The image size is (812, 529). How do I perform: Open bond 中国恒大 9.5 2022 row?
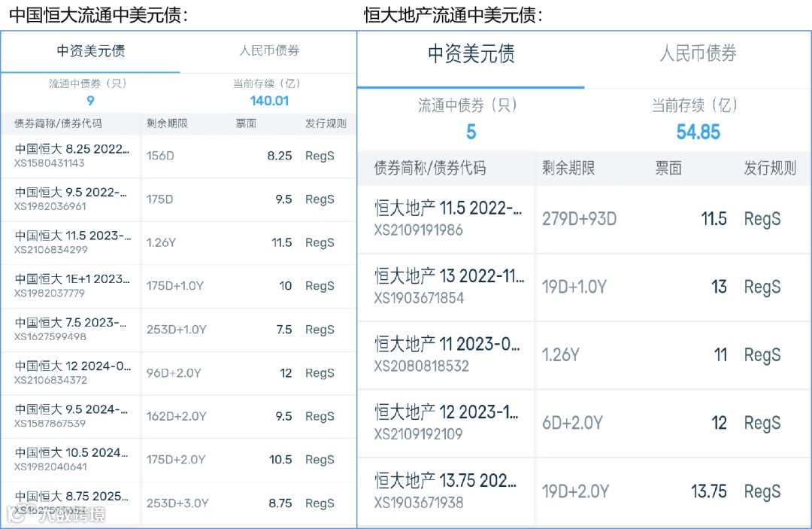tap(179, 199)
